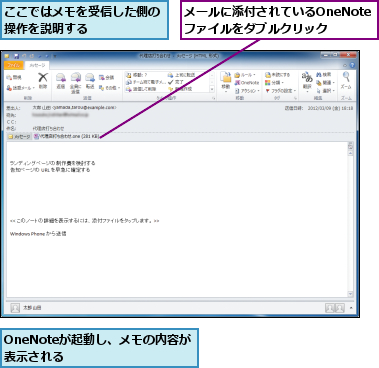Click Mark as Unread (未読にする)

278,75
